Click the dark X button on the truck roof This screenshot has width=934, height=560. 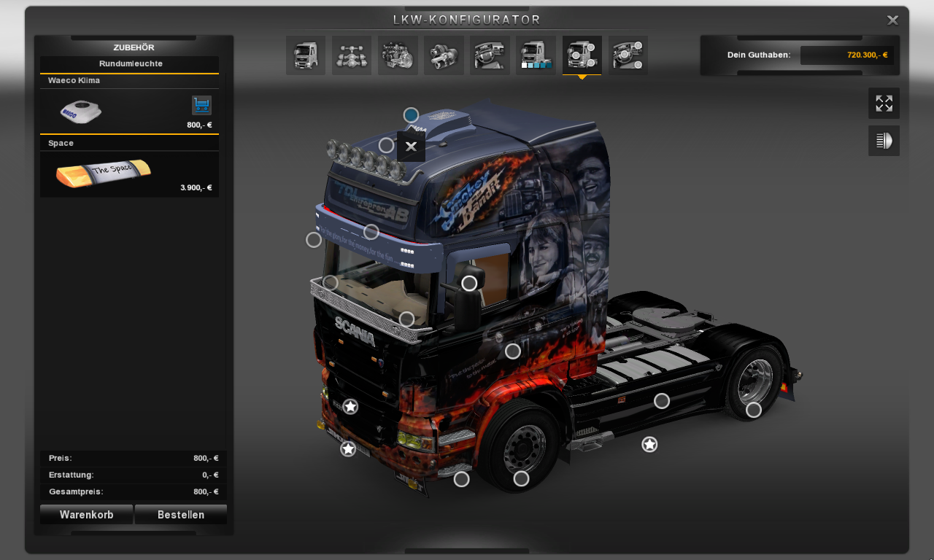(411, 147)
